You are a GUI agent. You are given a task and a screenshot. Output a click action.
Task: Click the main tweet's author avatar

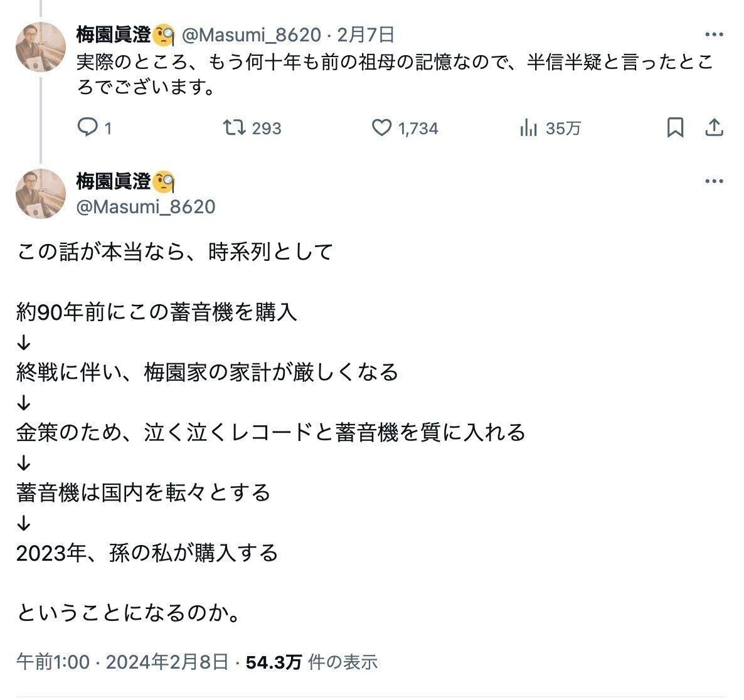coord(41,193)
